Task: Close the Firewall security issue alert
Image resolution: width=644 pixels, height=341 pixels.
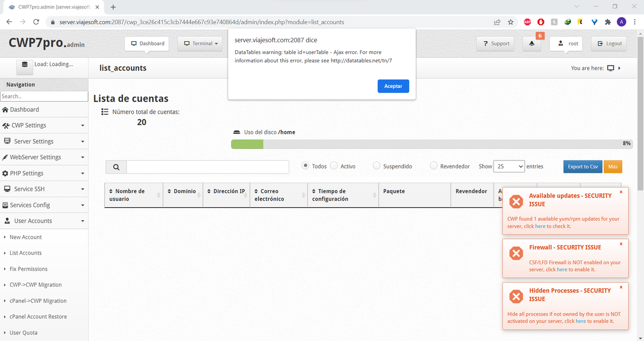Action: pos(621,244)
